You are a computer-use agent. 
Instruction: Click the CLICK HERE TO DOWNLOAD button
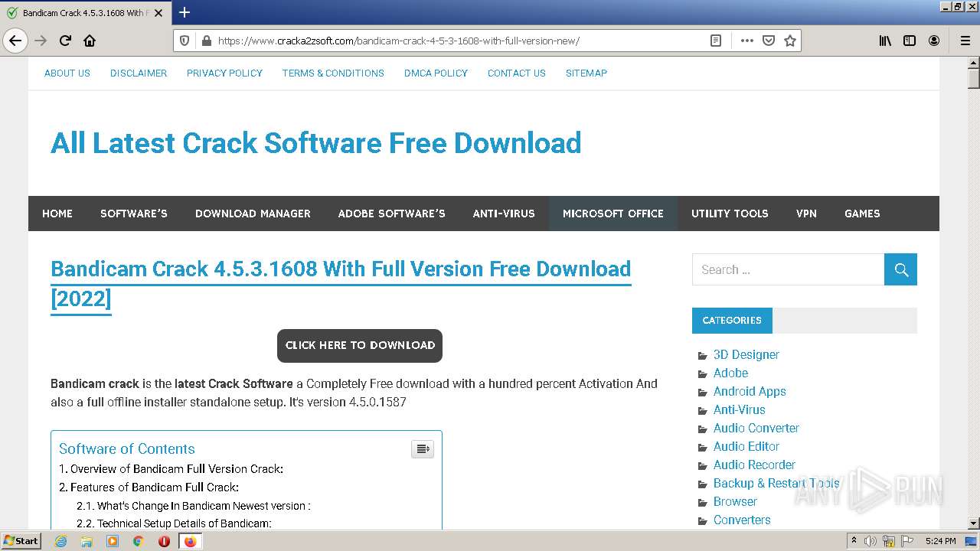360,345
